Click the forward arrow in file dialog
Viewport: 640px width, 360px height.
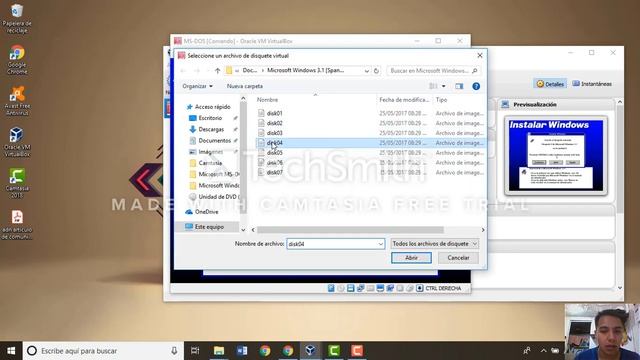pos(197,71)
